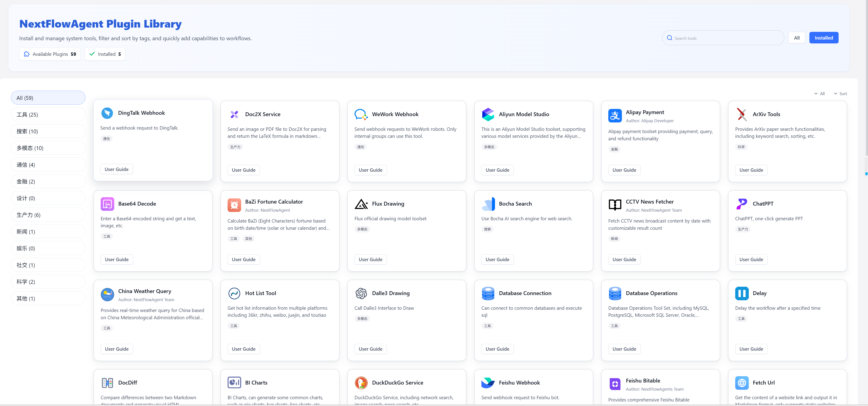868x406 pixels.
Task: Click the ArXiv Tools icon
Action: 742,115
